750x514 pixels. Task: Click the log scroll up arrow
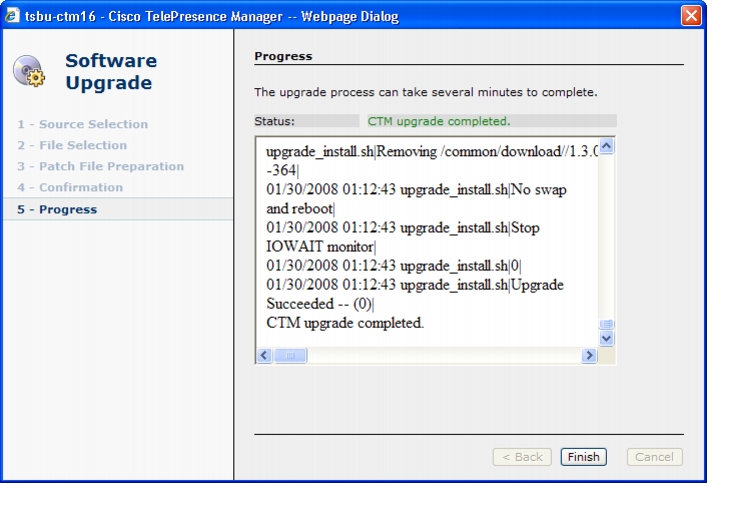click(606, 146)
